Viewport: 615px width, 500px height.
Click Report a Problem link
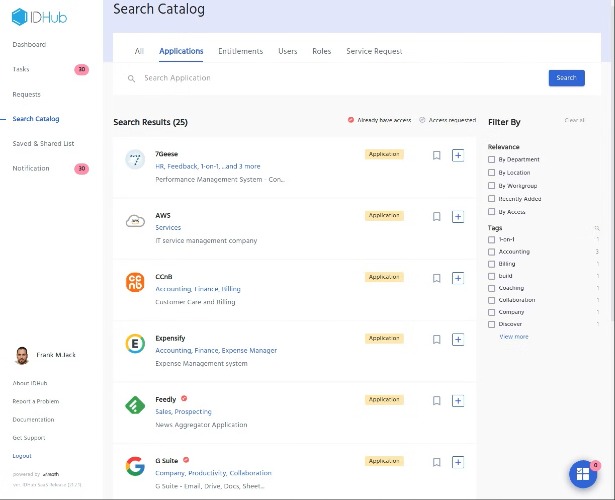coord(36,402)
